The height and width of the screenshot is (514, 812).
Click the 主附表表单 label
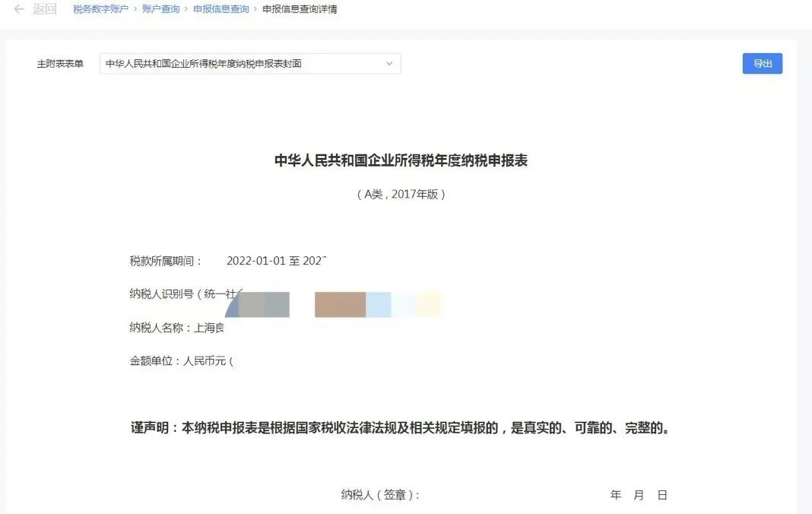(60, 64)
